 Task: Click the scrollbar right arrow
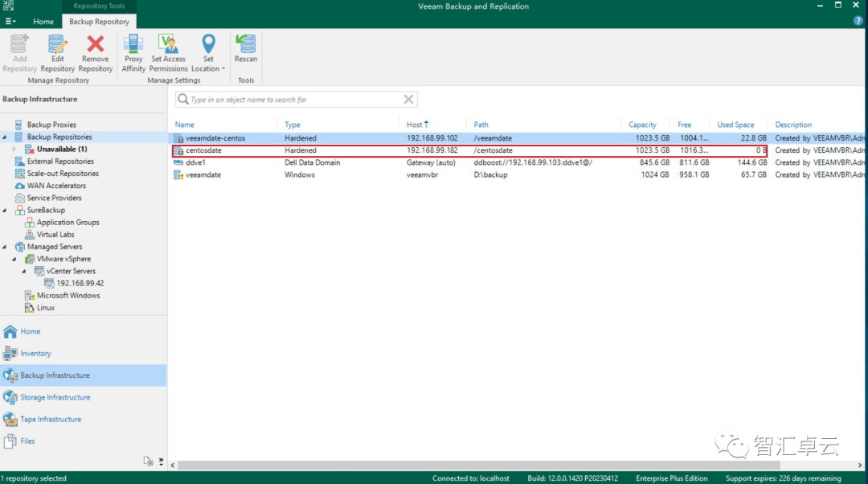(x=860, y=466)
